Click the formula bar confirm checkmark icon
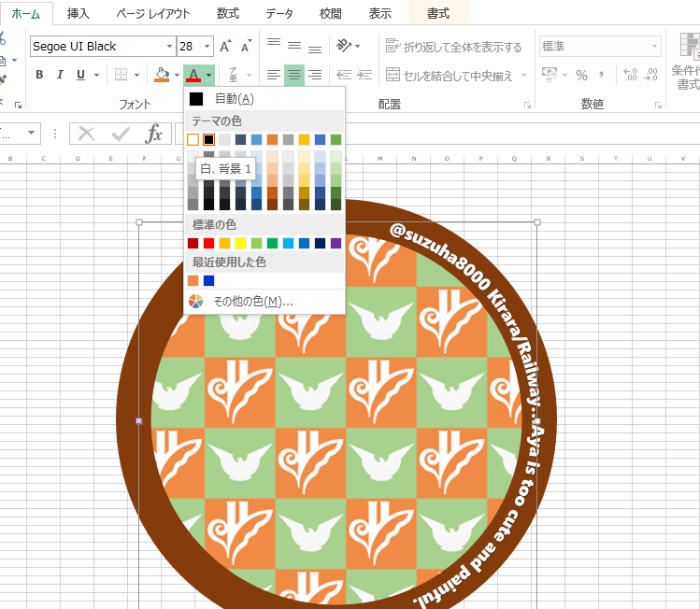This screenshot has height=609, width=700. pyautogui.click(x=120, y=134)
